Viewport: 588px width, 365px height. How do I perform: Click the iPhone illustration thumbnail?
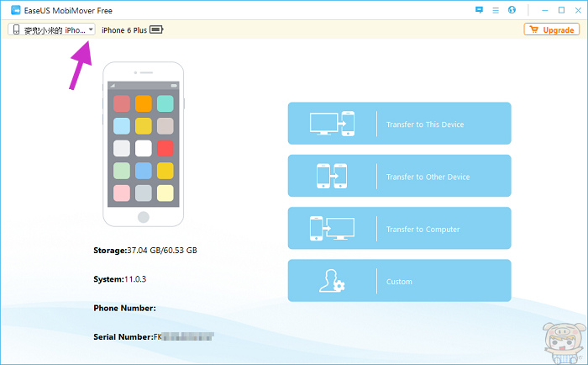point(144,144)
